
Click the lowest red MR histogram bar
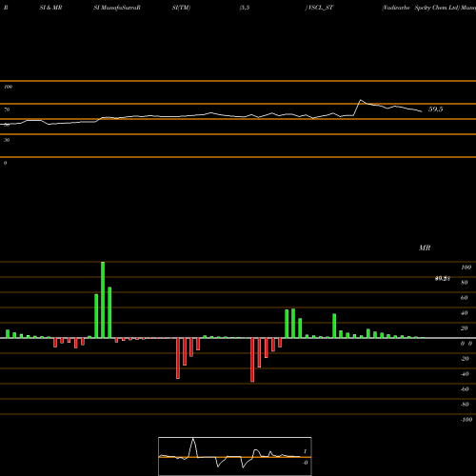pos(252,360)
